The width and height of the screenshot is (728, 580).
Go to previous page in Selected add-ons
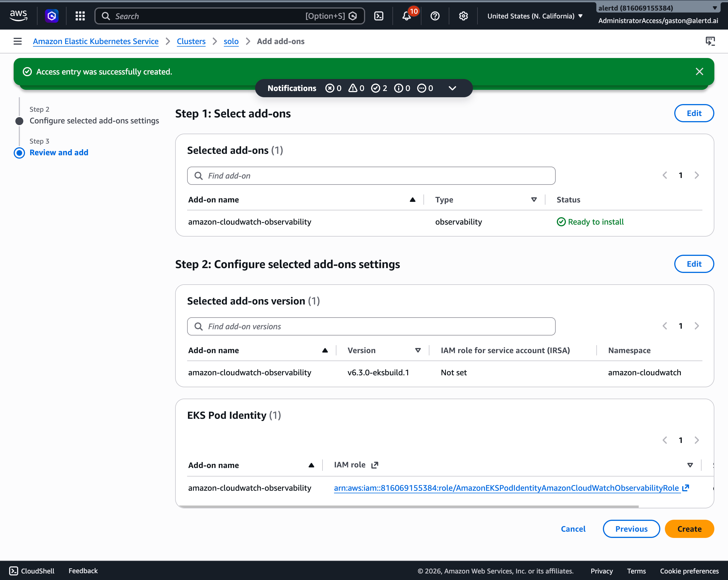(x=665, y=175)
